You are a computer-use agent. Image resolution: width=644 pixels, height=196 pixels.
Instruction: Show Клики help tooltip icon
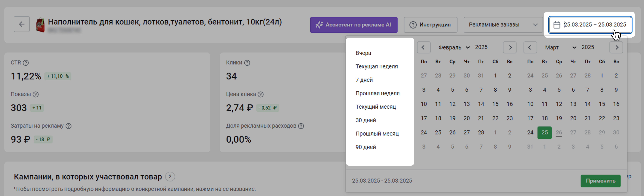click(x=247, y=63)
